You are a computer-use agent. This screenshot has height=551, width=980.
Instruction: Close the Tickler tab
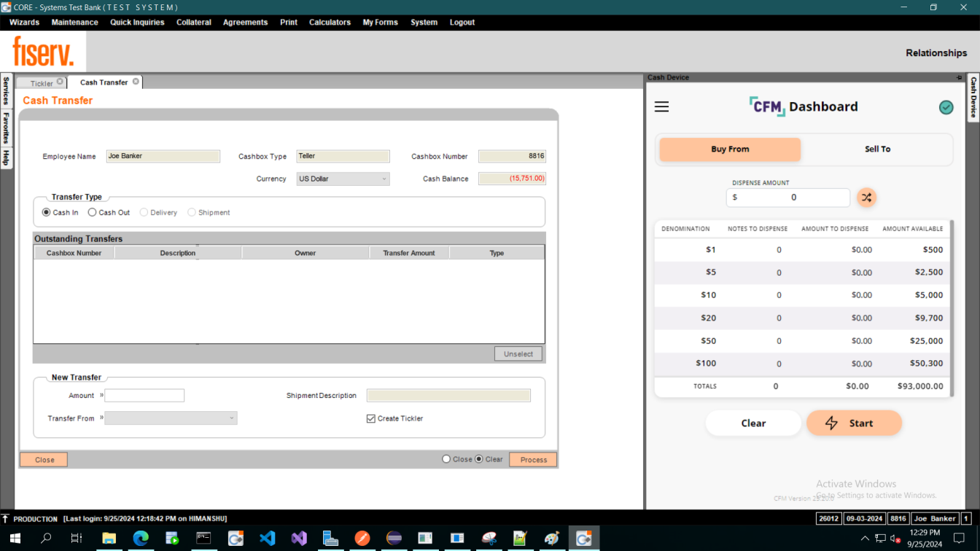tap(60, 82)
